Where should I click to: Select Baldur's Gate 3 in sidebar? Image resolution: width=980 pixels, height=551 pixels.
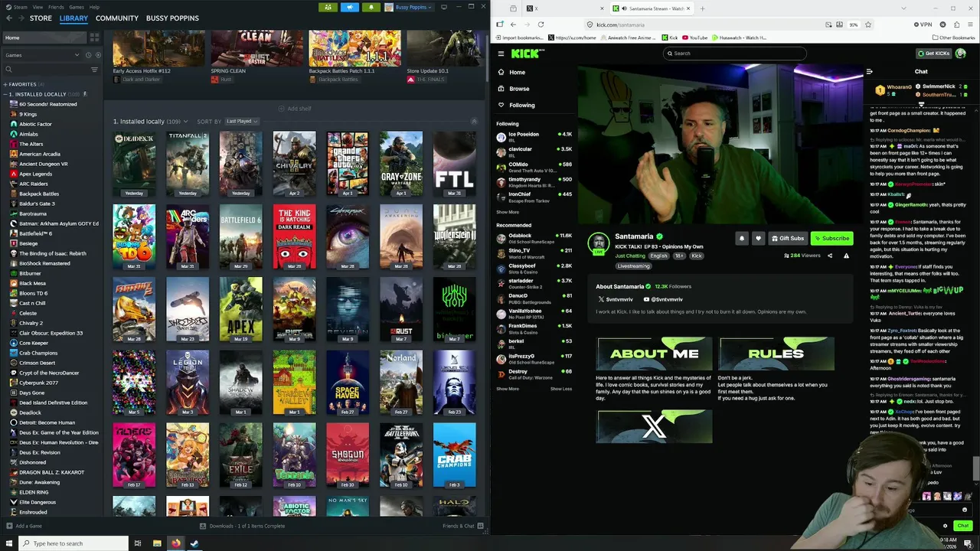[37, 204]
